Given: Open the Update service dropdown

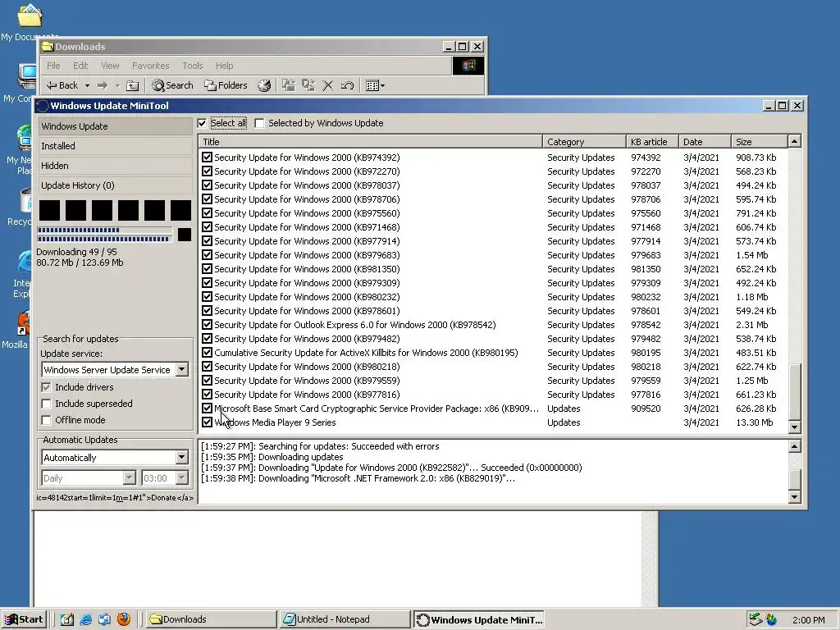Looking at the screenshot, I should pos(181,370).
